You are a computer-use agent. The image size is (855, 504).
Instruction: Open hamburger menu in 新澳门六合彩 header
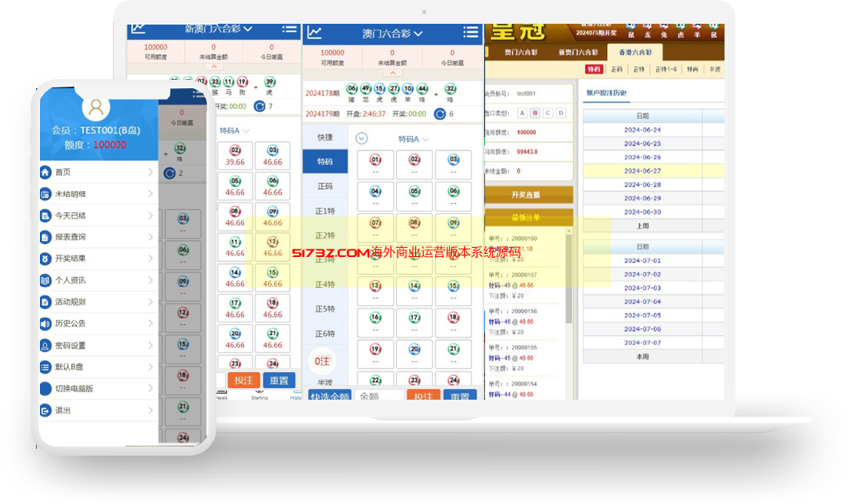289,29
